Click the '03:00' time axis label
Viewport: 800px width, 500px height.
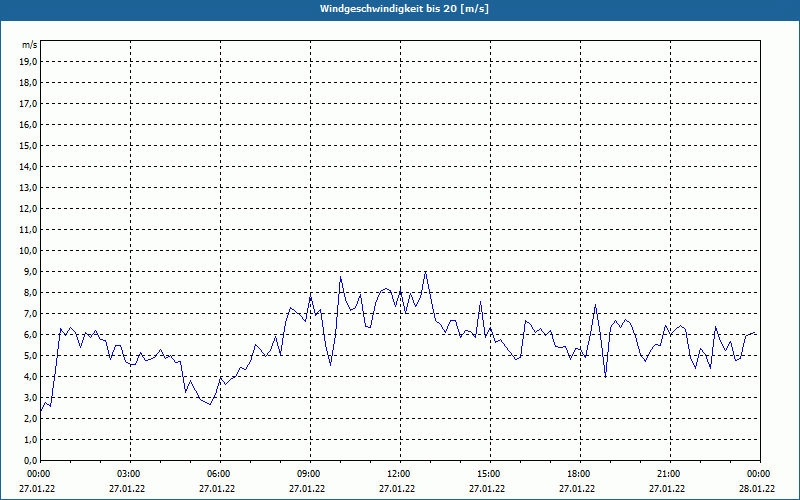[131, 474]
